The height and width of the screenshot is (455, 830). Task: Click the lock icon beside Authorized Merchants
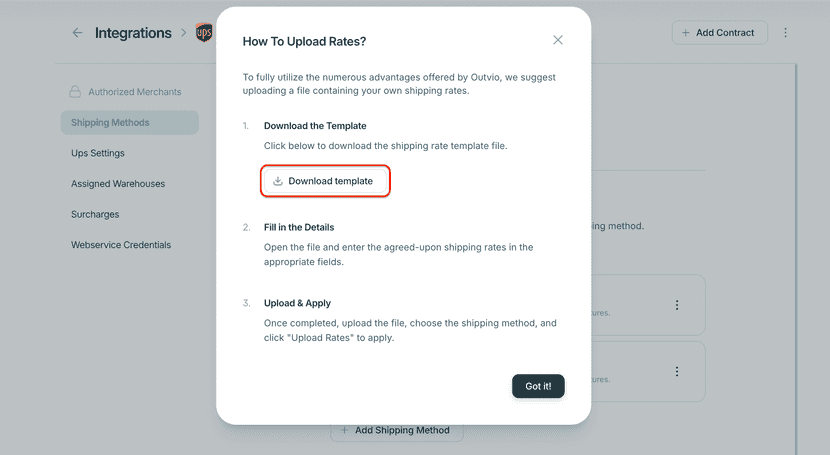[x=75, y=92]
